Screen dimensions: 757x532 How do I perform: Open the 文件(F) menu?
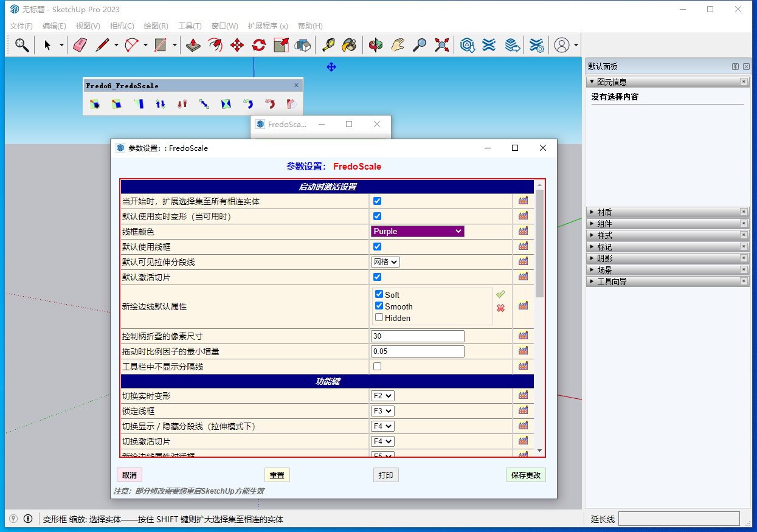(x=21, y=26)
